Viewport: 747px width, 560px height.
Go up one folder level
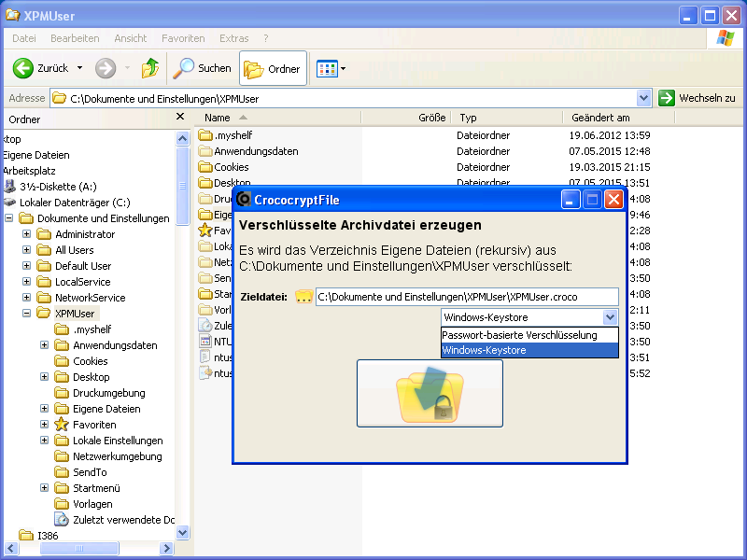[150, 68]
